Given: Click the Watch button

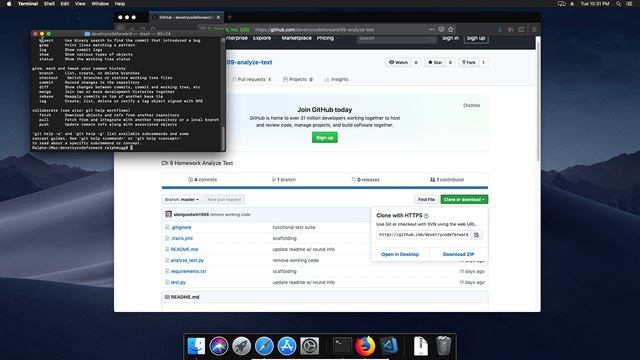Looking at the screenshot, I should [398, 62].
